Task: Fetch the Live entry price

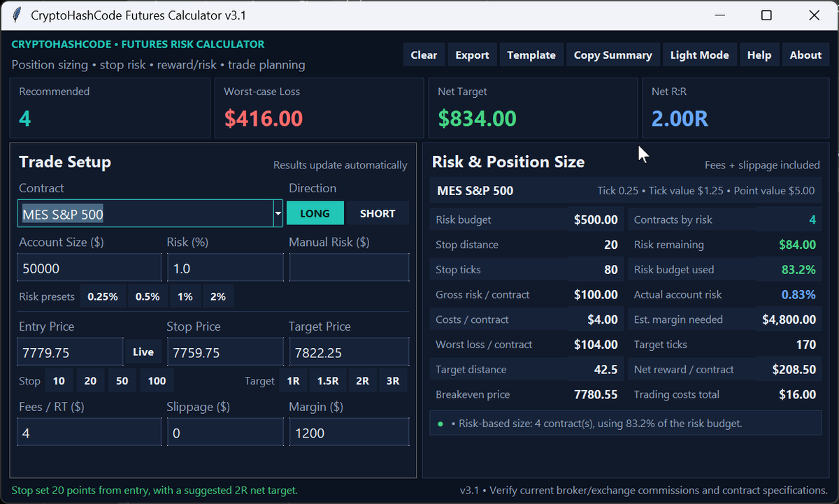Action: 143,352
